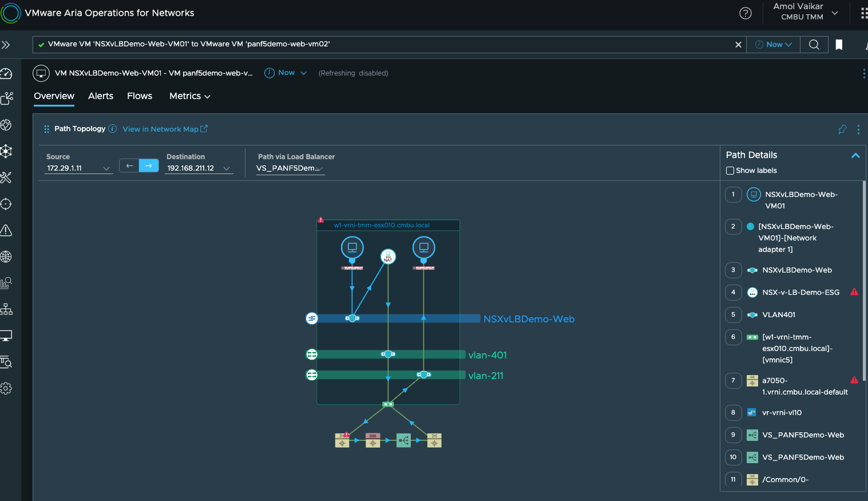Open the apps grid icon in header
The image size is (868, 501).
coord(863,13)
